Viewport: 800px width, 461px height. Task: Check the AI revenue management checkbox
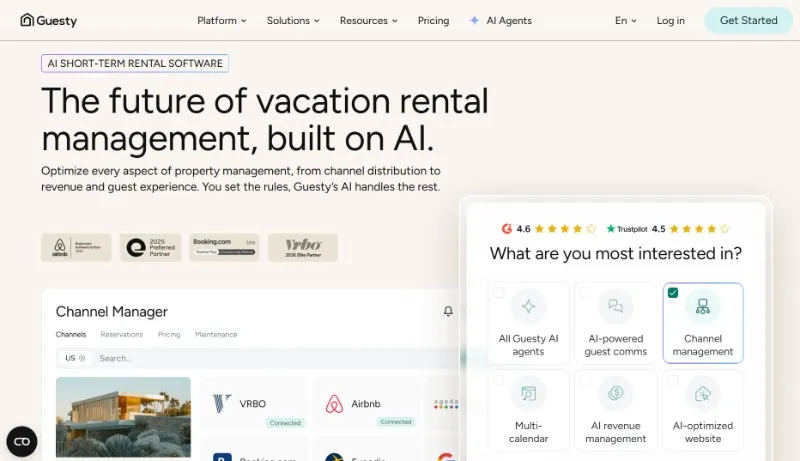click(x=585, y=380)
